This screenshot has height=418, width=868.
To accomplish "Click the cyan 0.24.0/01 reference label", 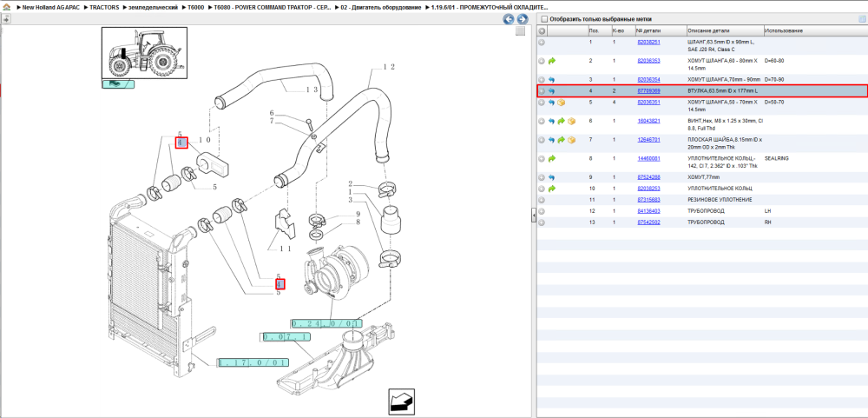I will click(x=326, y=322).
